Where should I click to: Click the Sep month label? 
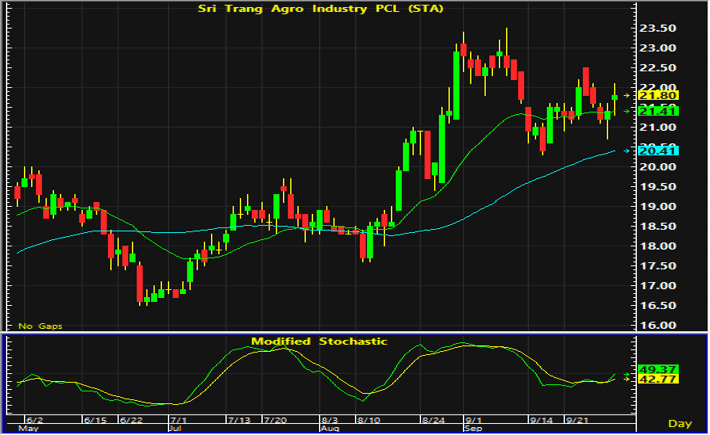point(473,429)
